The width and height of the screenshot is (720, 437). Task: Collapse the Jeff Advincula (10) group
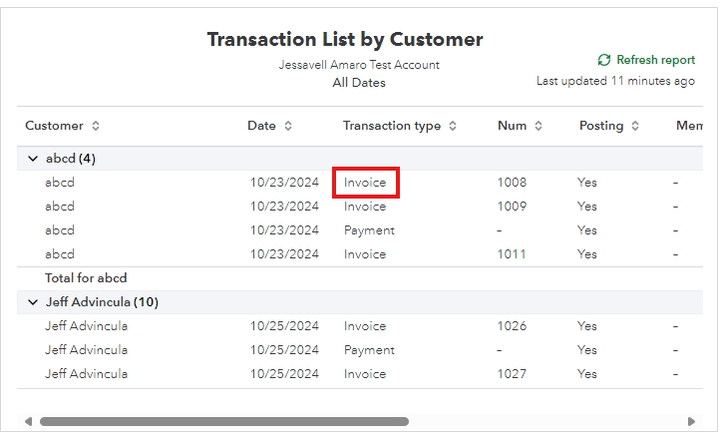click(x=33, y=302)
